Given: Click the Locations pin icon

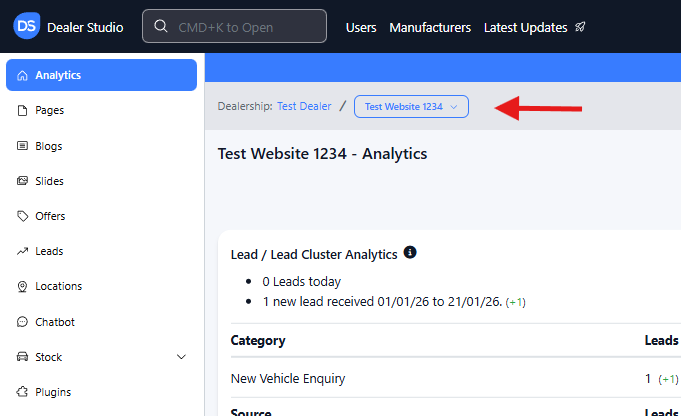Looking at the screenshot, I should coord(22,287).
